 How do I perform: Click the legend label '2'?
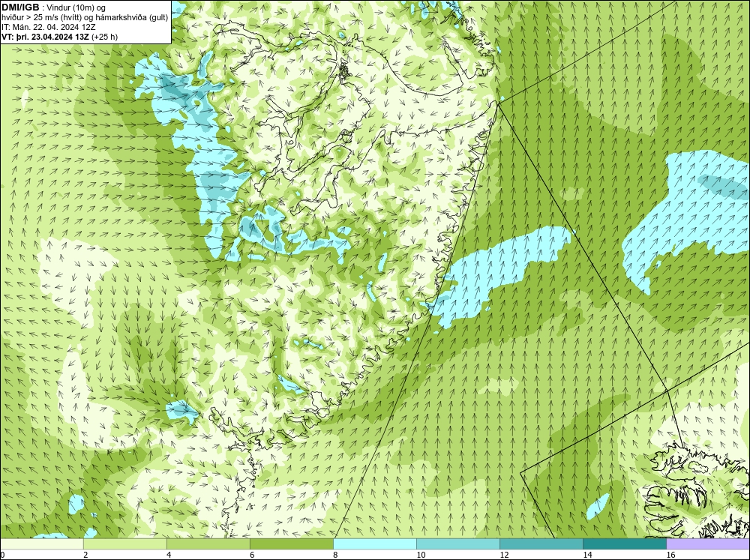(85, 555)
